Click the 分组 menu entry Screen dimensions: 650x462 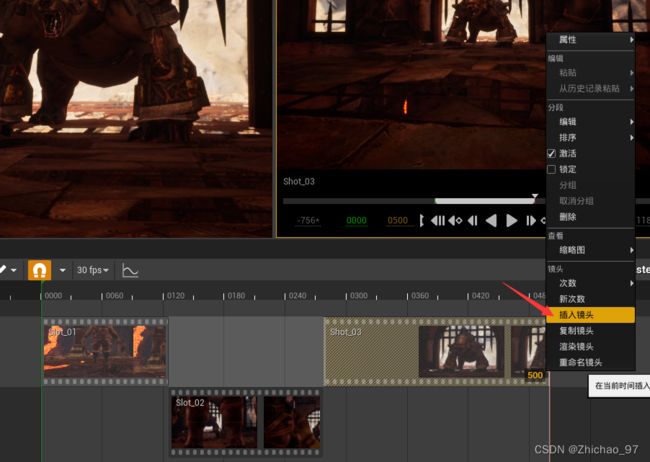(x=591, y=185)
